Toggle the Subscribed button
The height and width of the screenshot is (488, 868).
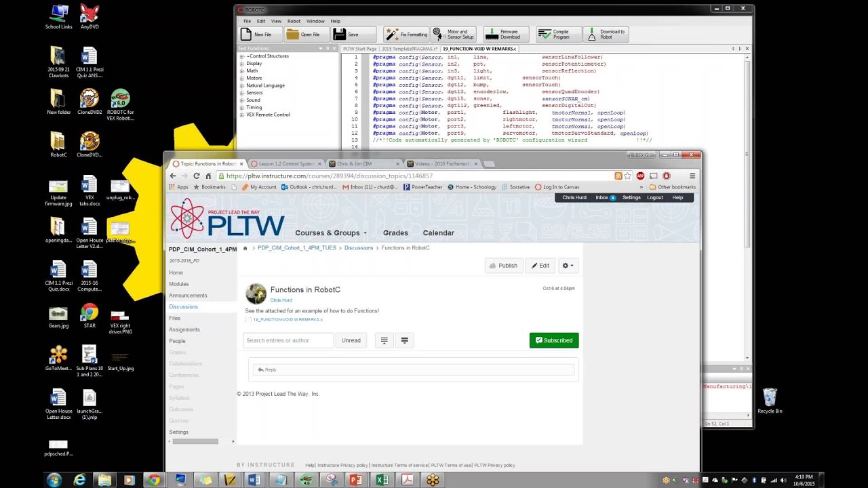pyautogui.click(x=554, y=340)
